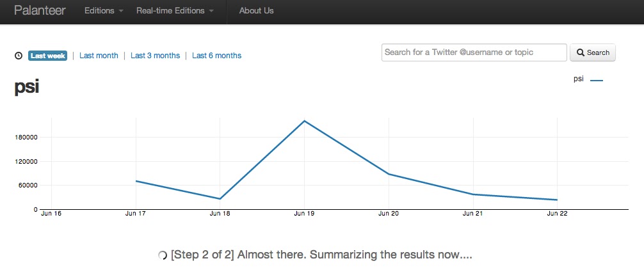The height and width of the screenshot is (277, 644).
Task: Click the loading spinner icon
Action: 163,255
